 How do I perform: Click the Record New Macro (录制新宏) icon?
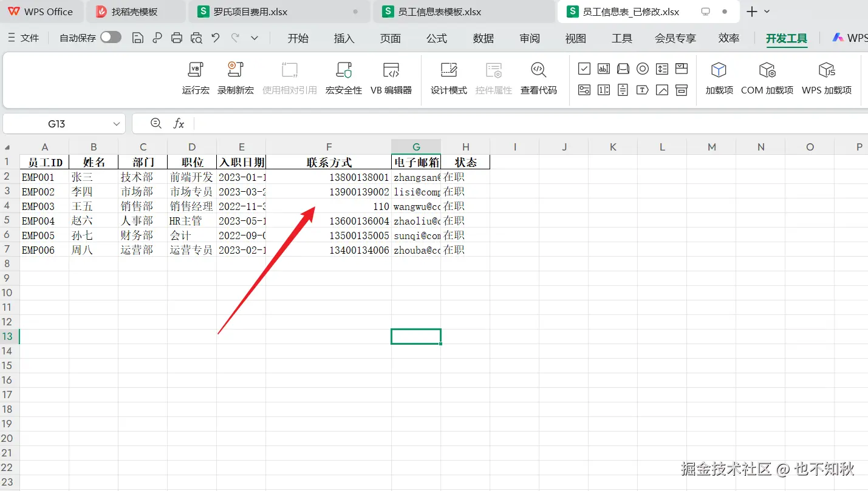coord(235,70)
